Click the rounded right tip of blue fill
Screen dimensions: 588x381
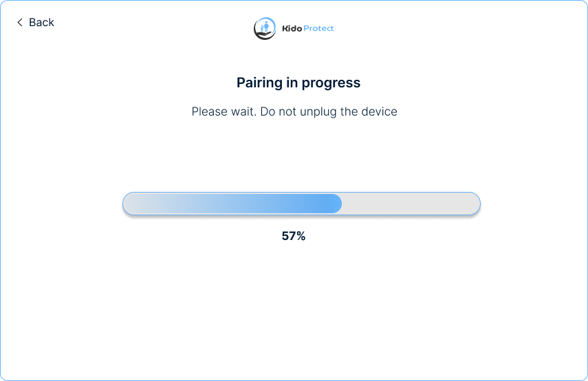tap(338, 204)
